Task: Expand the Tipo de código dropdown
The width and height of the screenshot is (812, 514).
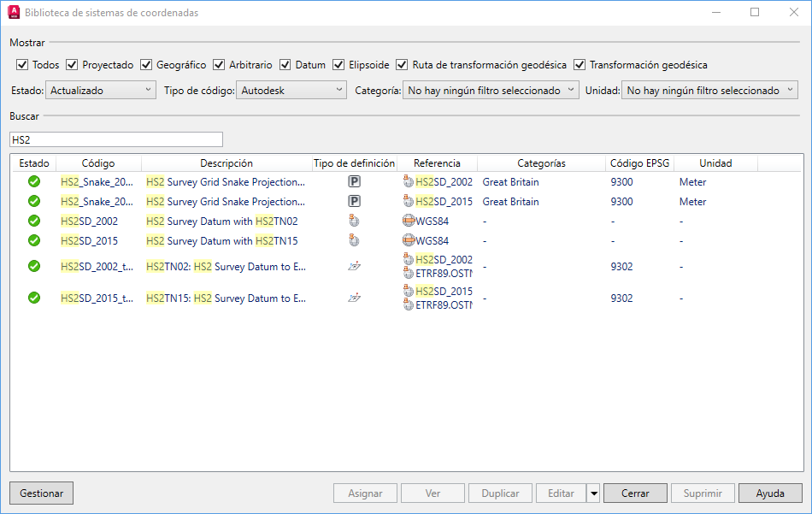Action: click(x=291, y=90)
